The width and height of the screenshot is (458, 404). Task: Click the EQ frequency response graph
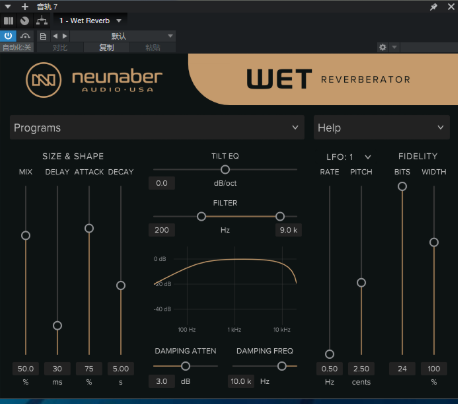(225, 289)
